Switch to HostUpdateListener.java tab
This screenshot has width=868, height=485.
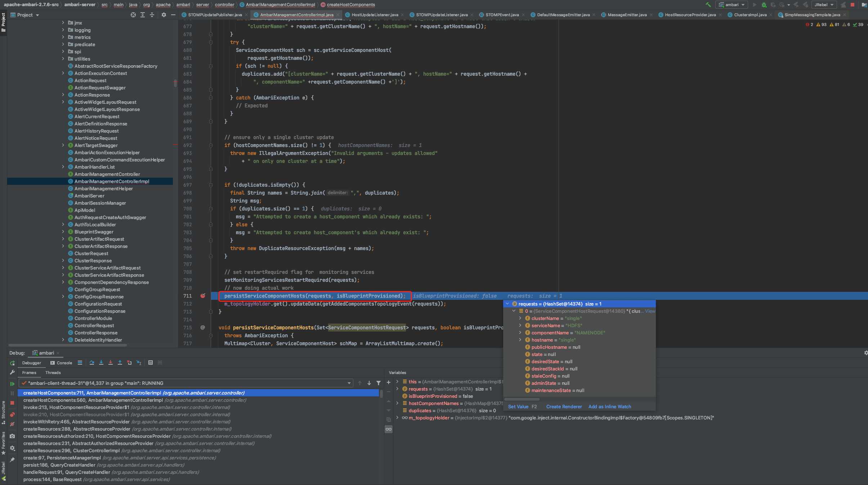[x=375, y=15]
